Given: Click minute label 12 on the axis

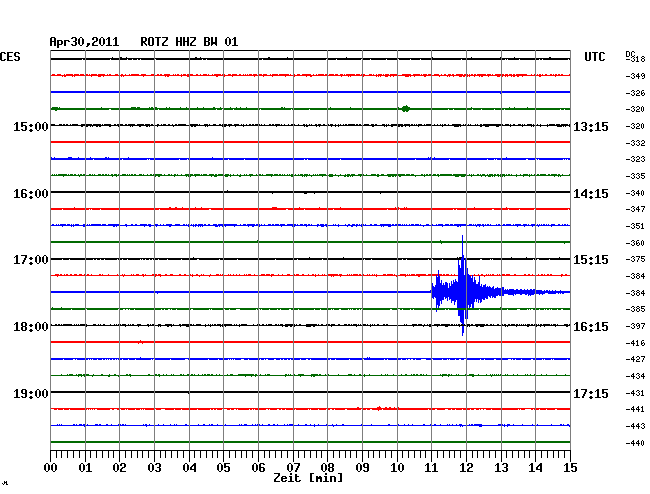Looking at the screenshot, I should 466,468.
